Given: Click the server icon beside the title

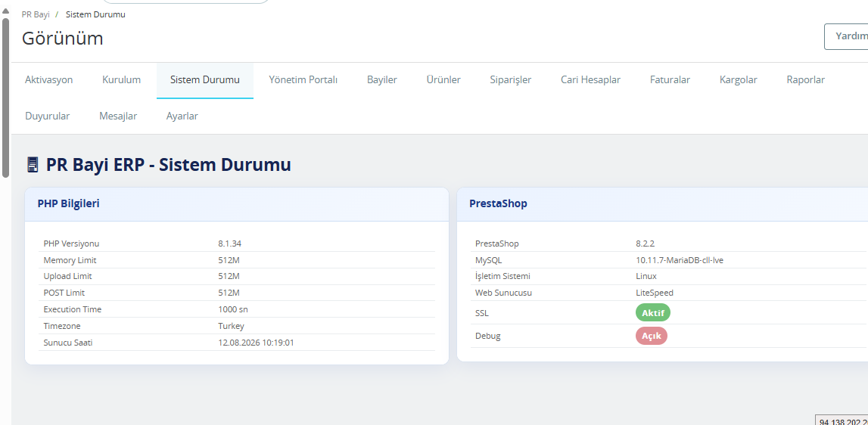Looking at the screenshot, I should (x=33, y=165).
